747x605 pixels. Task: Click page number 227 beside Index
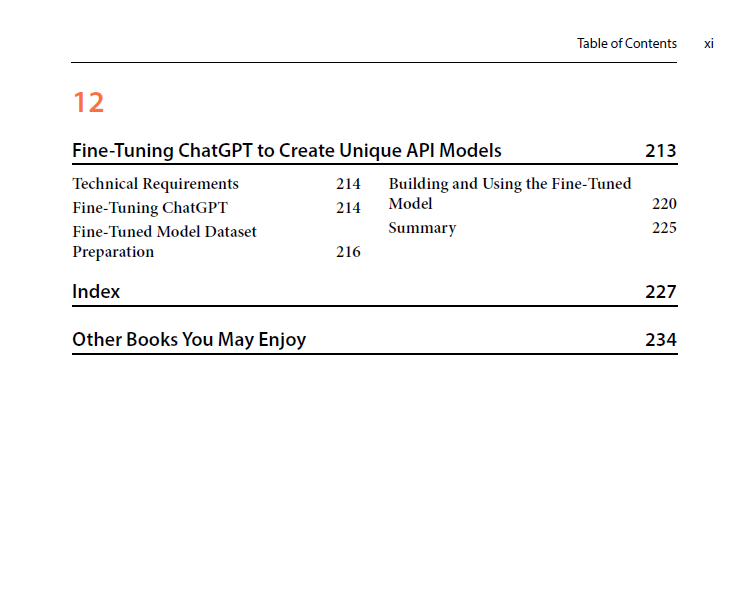pos(661,292)
